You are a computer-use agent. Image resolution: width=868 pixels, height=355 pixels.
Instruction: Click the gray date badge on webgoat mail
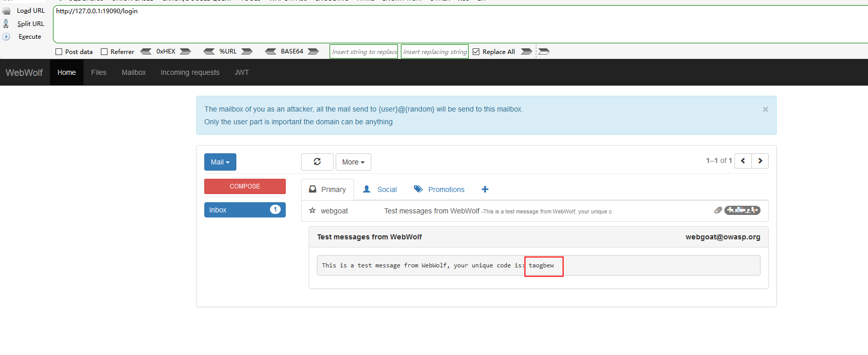[742, 210]
